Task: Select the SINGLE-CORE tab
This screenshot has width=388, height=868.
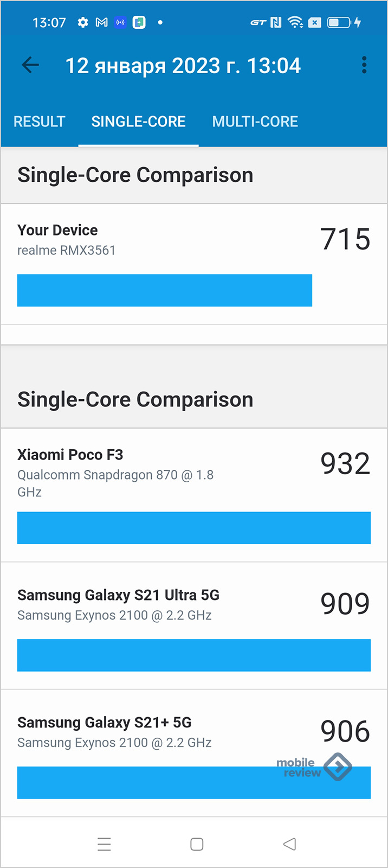Action: click(x=138, y=122)
